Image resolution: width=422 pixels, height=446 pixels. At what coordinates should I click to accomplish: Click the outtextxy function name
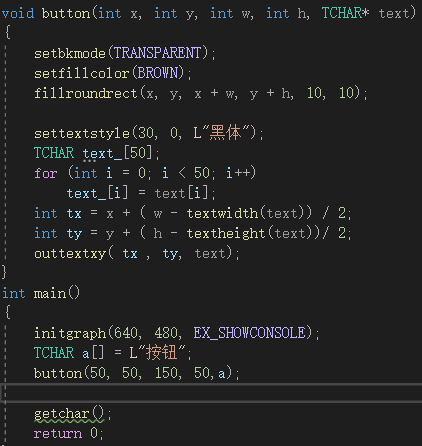[x=70, y=253]
